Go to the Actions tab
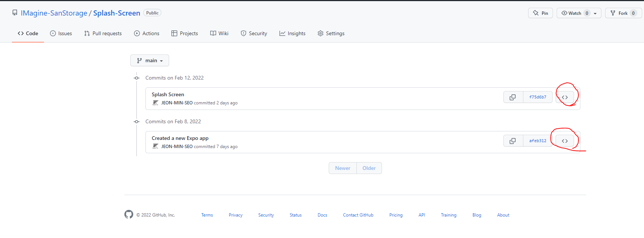The width and height of the screenshot is (644, 238). pyautogui.click(x=147, y=33)
